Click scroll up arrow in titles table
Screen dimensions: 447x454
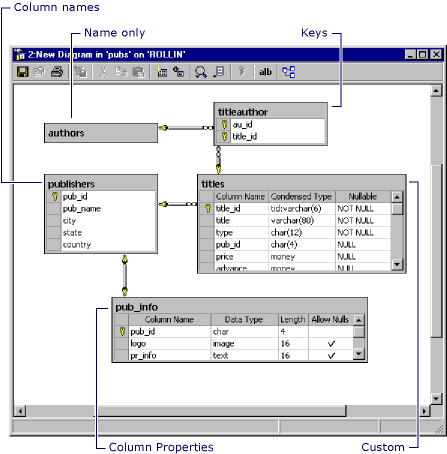(x=397, y=197)
